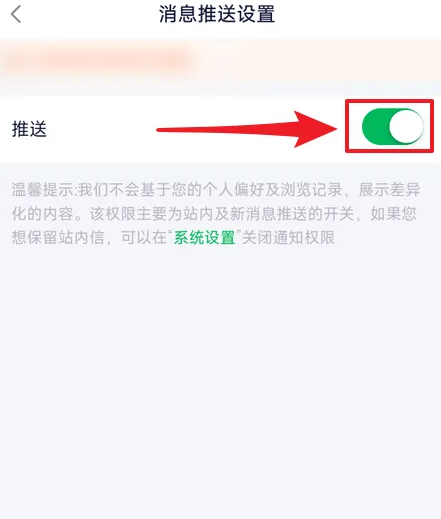
Task: Click the red arrow's tail line
Action: tap(226, 128)
